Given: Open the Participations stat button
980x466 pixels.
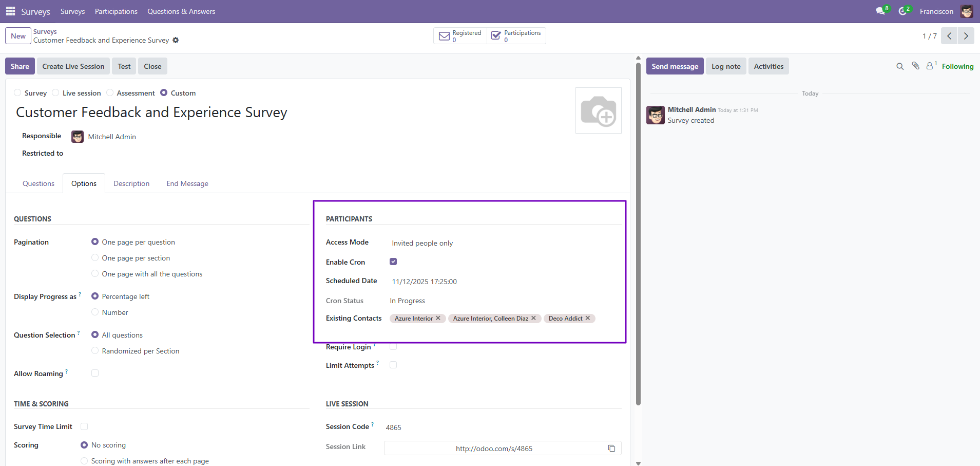Looking at the screenshot, I should tap(516, 36).
